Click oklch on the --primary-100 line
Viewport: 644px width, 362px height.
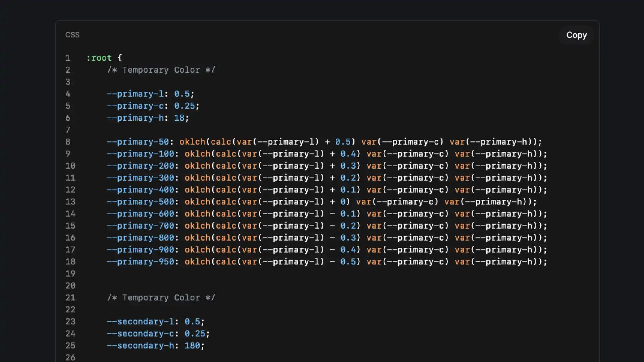198,154
